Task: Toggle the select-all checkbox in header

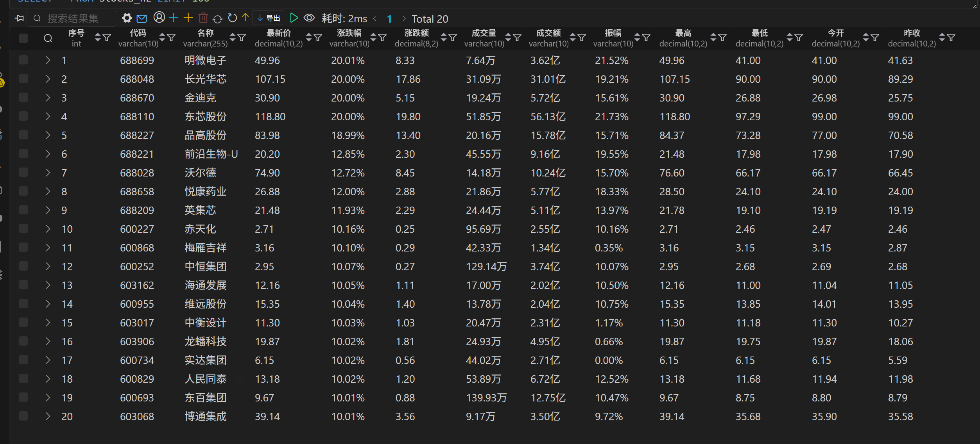Action: pyautogui.click(x=23, y=38)
